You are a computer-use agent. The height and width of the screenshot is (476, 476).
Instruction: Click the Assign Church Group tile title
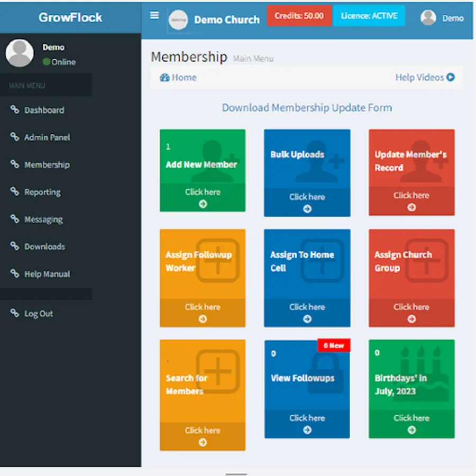(x=403, y=261)
